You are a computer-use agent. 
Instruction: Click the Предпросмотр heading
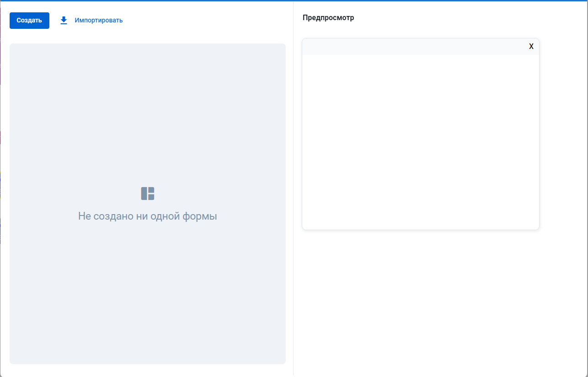pyautogui.click(x=328, y=18)
